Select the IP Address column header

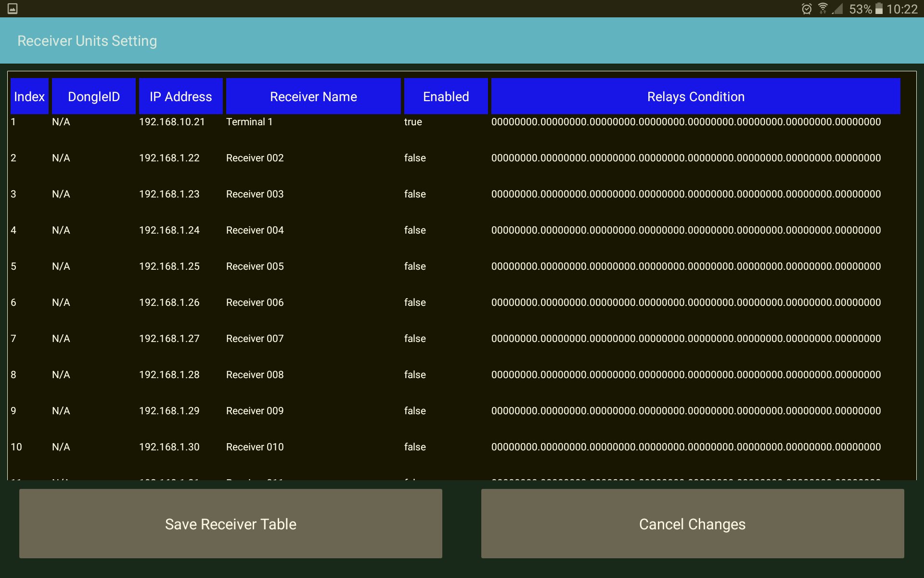(181, 96)
